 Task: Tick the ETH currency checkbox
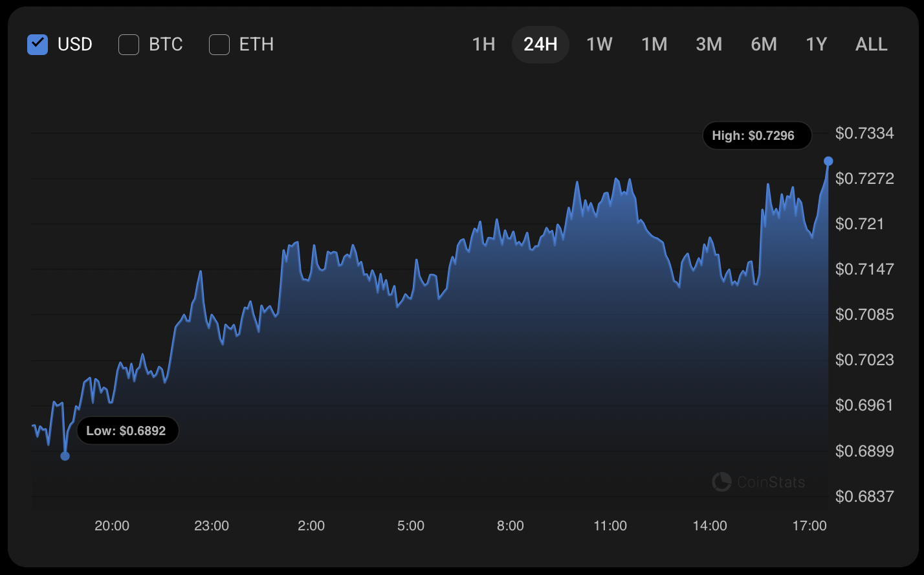click(x=219, y=45)
